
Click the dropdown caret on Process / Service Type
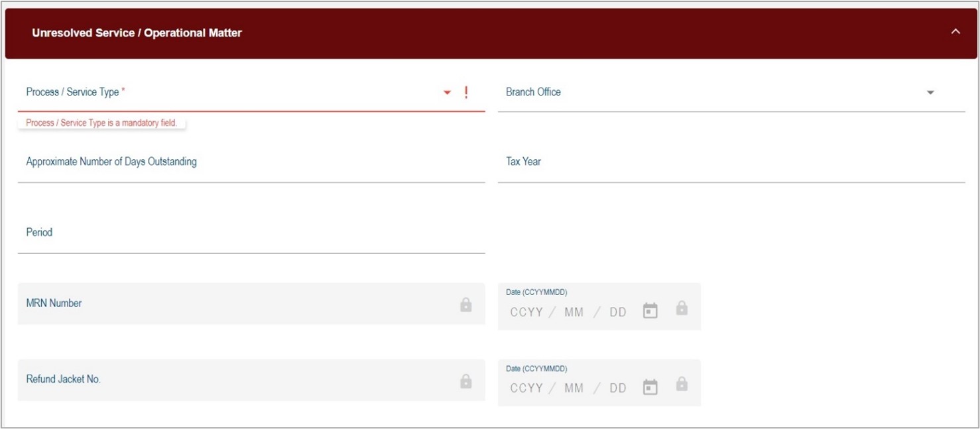point(446,93)
